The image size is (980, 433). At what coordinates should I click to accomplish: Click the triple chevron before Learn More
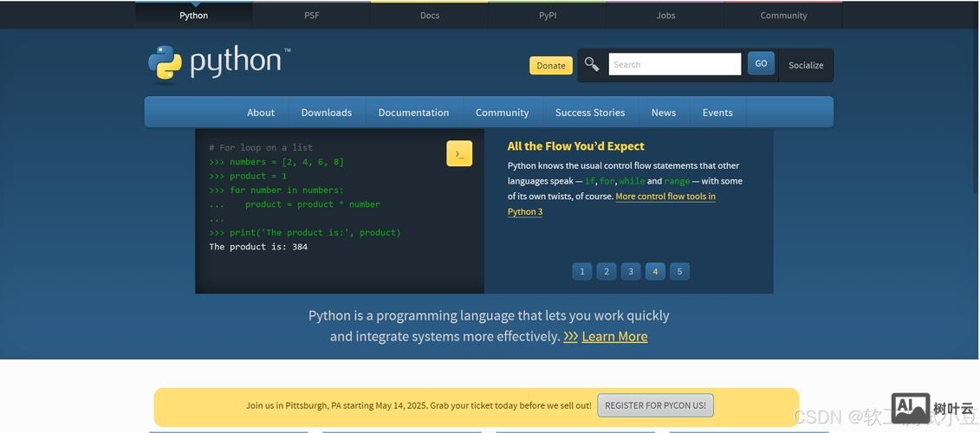coord(571,336)
